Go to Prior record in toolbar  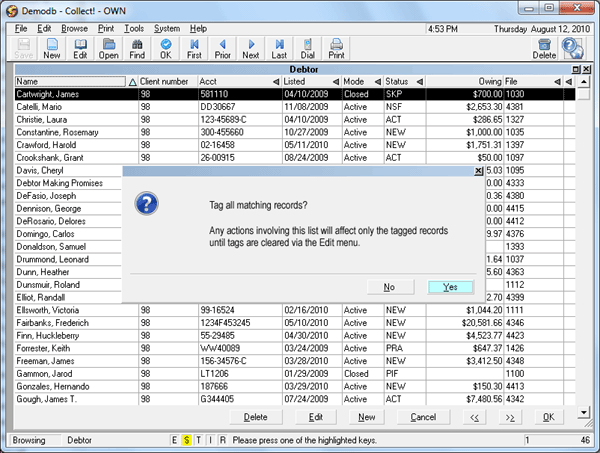tap(222, 49)
